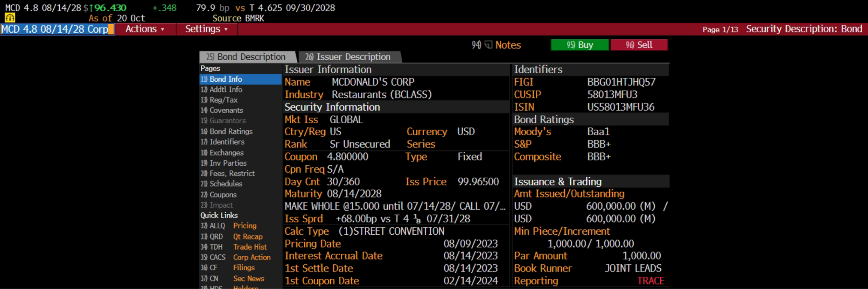868x289 pixels.
Task: Click the ISIN value US58013MFU36
Action: 620,107
